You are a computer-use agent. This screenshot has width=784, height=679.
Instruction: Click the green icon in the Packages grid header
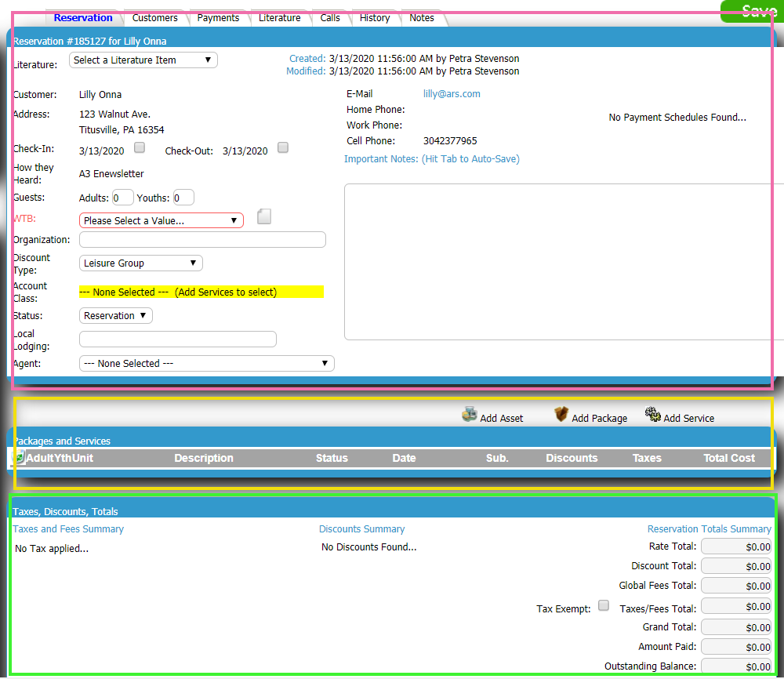[x=16, y=458]
